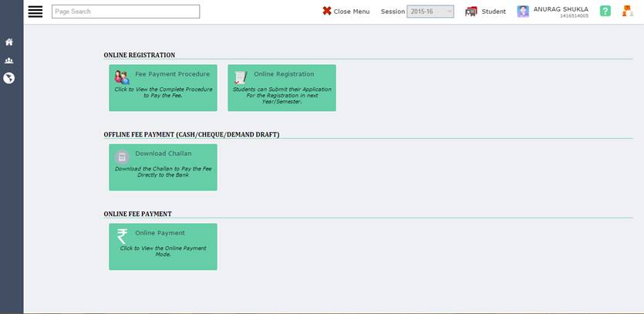The height and width of the screenshot is (314, 644).
Task: Click the orange user icon at top right
Action: click(627, 12)
